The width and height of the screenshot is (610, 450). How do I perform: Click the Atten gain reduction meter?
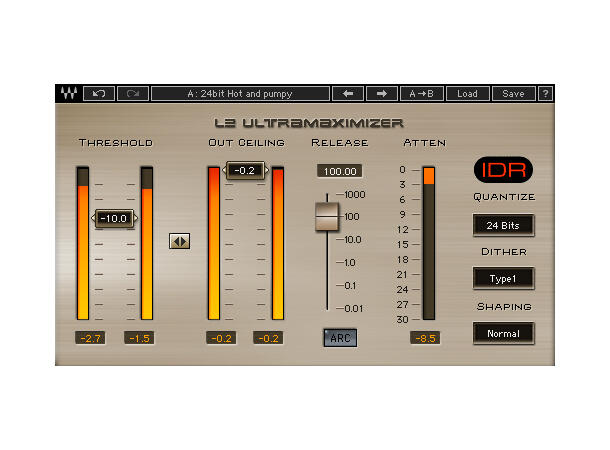(429, 243)
